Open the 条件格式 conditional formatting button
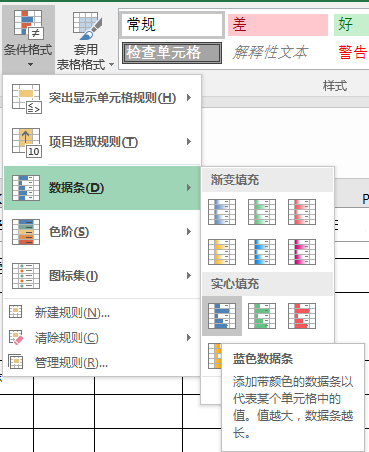This screenshot has height=452, width=369. [28, 38]
